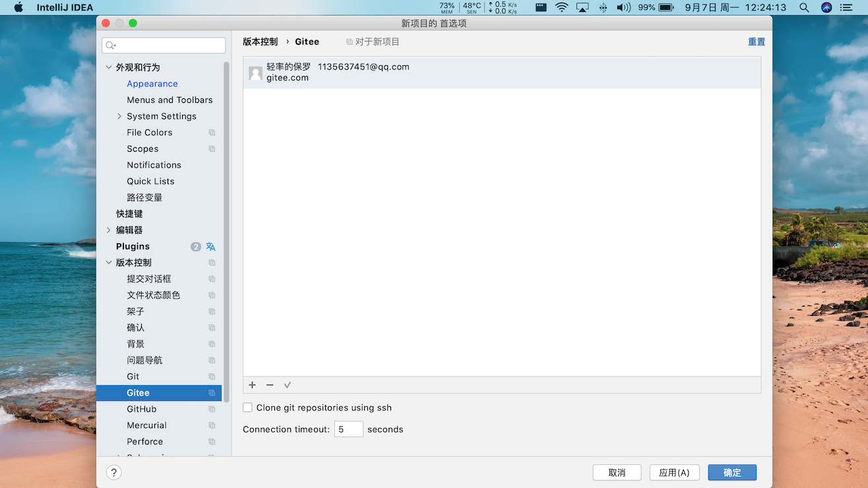The image size is (868, 488).
Task: Click the project-level icon beside Scopes
Action: [x=212, y=149]
